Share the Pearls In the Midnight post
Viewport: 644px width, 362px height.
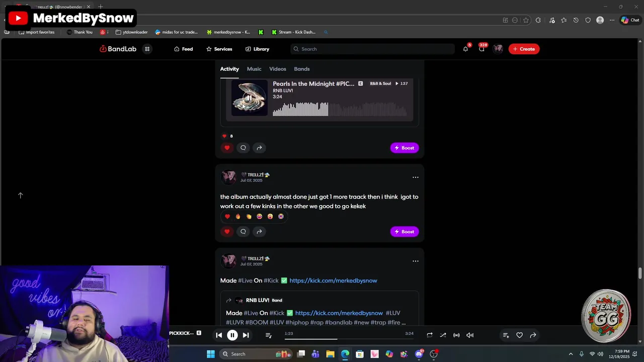click(x=259, y=148)
